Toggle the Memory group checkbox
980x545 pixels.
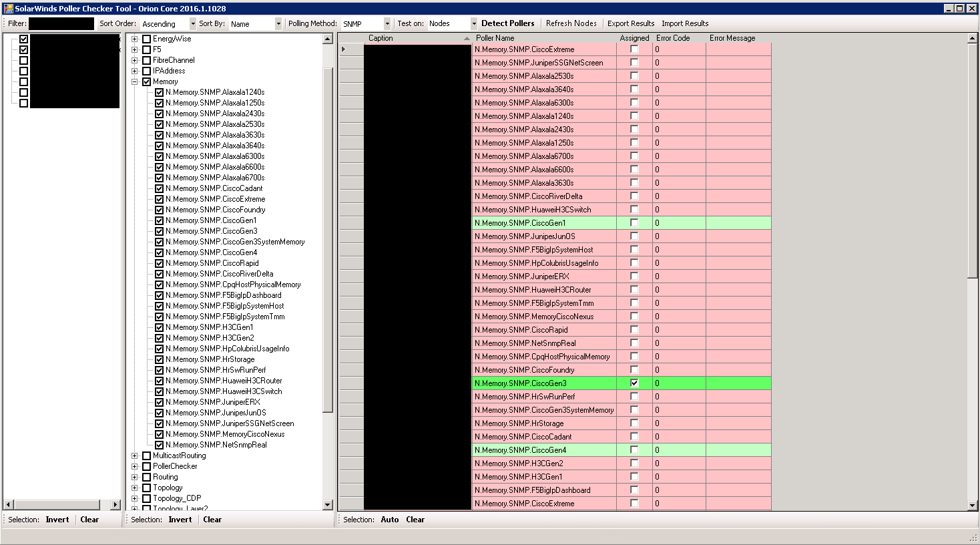146,81
